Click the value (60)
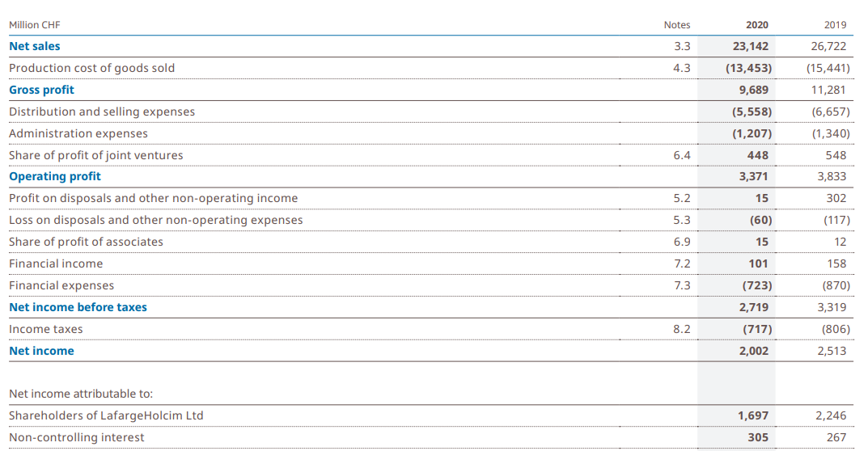868x451 pixels. 761,220
